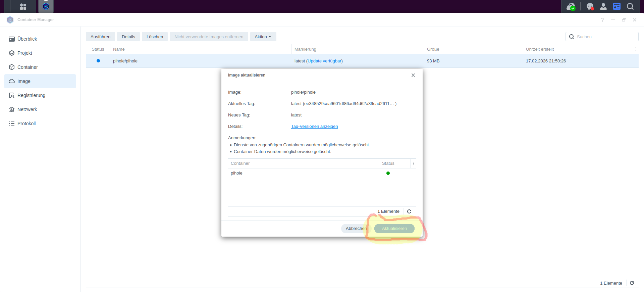Open image table column options menu

(636, 49)
